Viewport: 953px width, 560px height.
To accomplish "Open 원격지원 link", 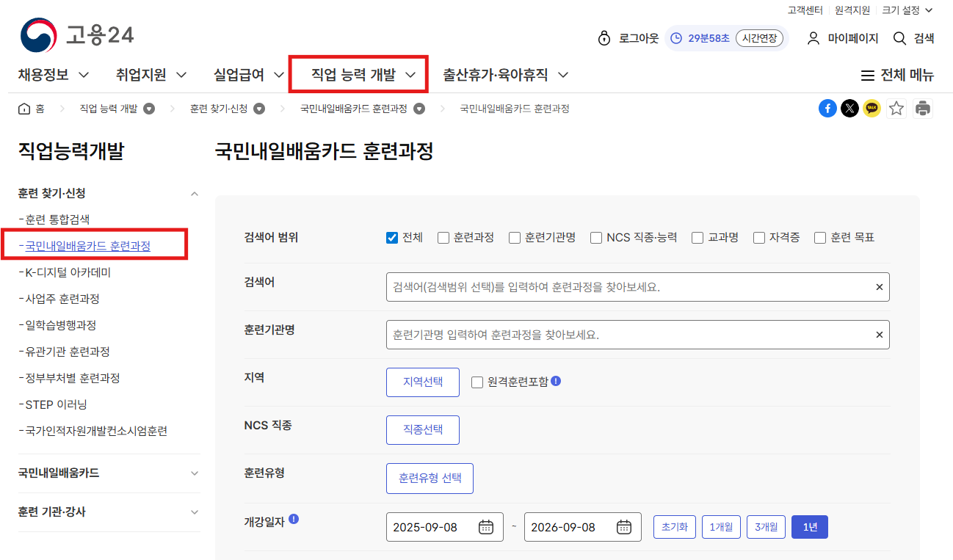I will coord(852,10).
